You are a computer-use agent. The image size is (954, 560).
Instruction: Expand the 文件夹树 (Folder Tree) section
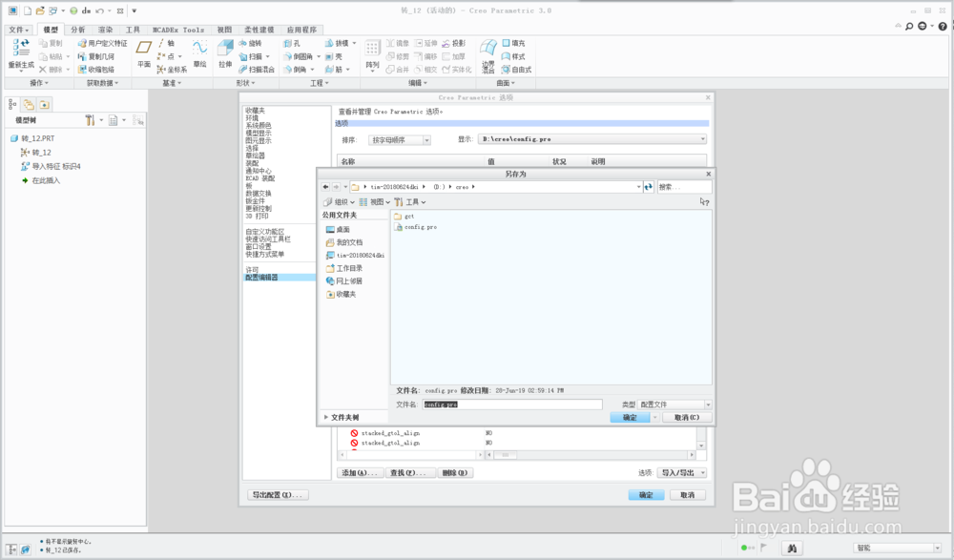[x=342, y=418]
